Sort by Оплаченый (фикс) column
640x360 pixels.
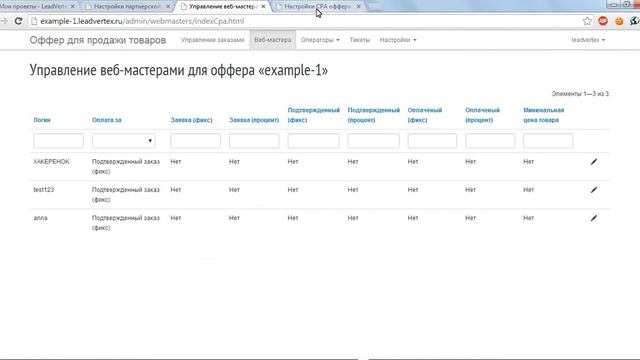coord(424,115)
